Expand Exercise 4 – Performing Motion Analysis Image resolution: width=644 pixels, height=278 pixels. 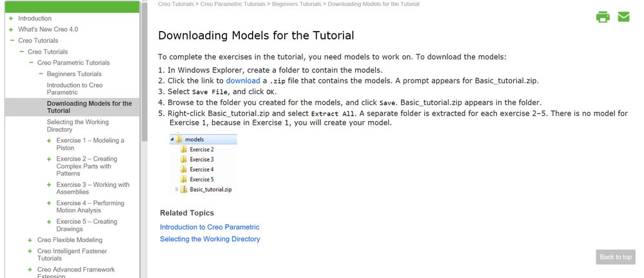[x=49, y=203]
